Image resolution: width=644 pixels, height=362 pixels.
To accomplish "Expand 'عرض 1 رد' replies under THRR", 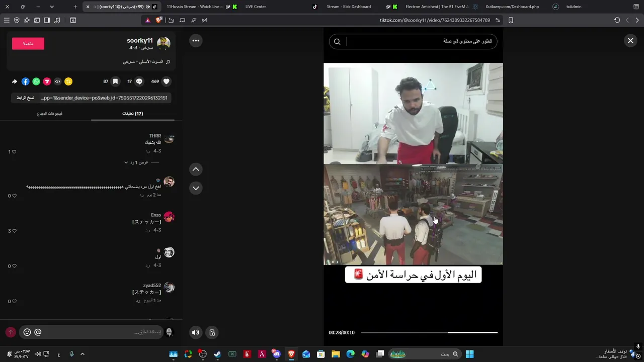I will (136, 163).
